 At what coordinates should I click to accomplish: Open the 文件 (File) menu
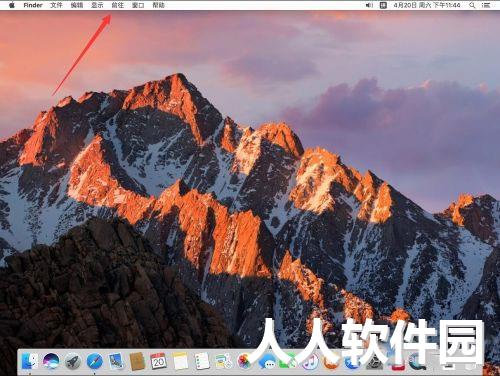(56, 5)
